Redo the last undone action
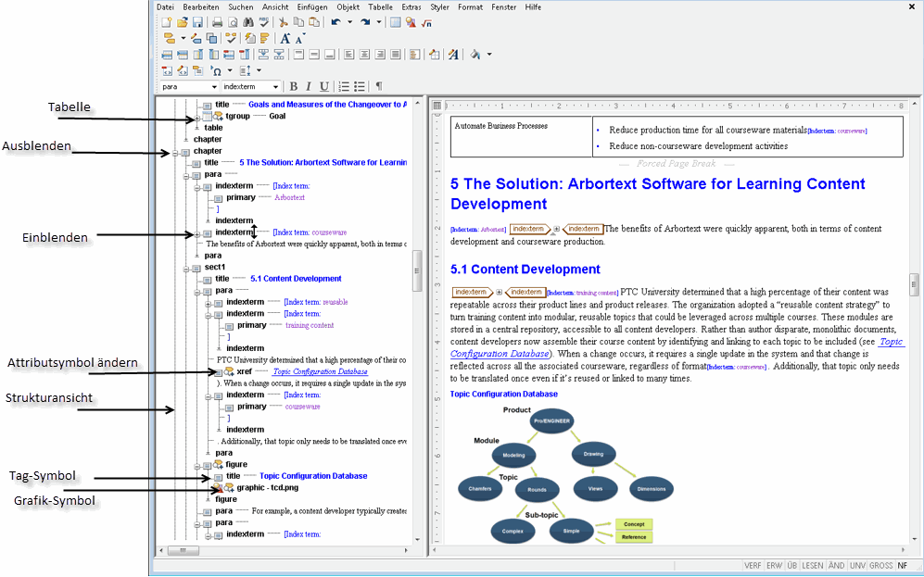This screenshot has height=577, width=924. click(x=365, y=22)
